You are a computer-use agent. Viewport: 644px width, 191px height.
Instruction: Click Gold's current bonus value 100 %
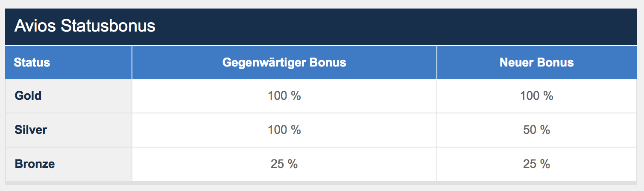tap(284, 95)
